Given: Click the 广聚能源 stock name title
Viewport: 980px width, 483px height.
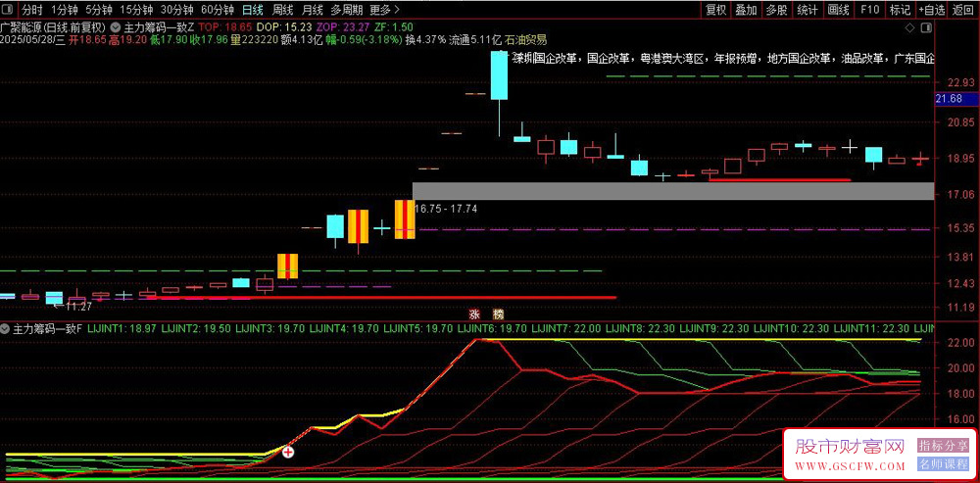Looking at the screenshot, I should point(21,27).
